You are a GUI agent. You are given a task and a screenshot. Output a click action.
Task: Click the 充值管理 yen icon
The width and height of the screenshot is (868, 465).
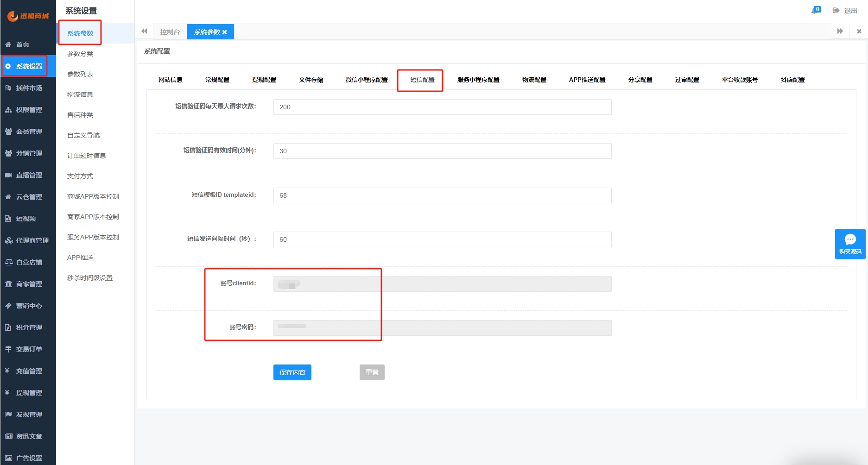pyautogui.click(x=7, y=371)
